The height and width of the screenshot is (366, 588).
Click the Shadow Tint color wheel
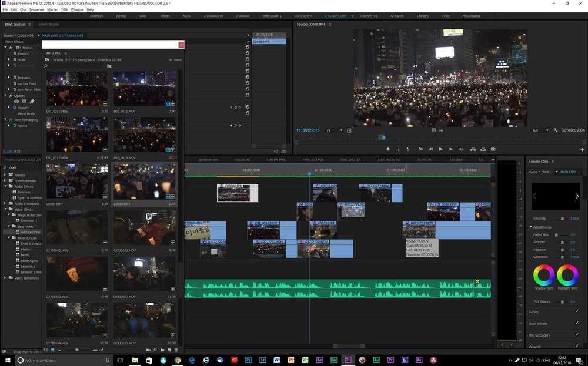coord(544,275)
